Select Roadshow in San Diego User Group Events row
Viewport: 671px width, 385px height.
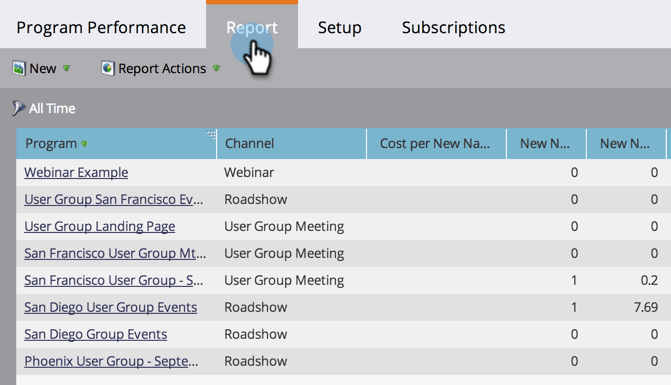[255, 307]
